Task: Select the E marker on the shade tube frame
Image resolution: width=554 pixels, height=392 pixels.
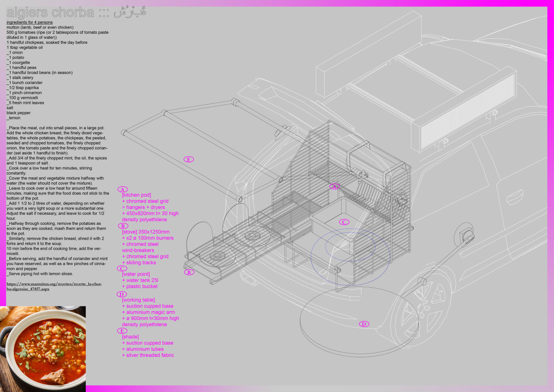Action: [x=188, y=160]
